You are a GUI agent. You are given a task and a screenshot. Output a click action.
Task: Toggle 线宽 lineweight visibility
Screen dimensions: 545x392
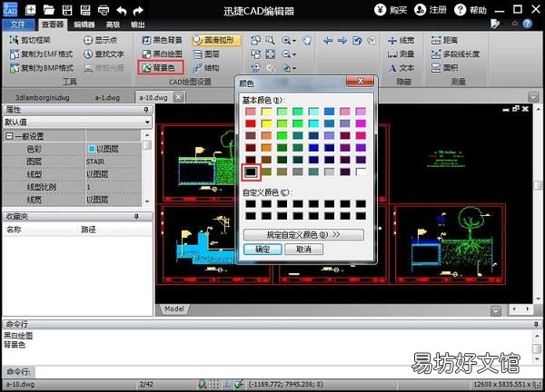pyautogui.click(x=401, y=40)
